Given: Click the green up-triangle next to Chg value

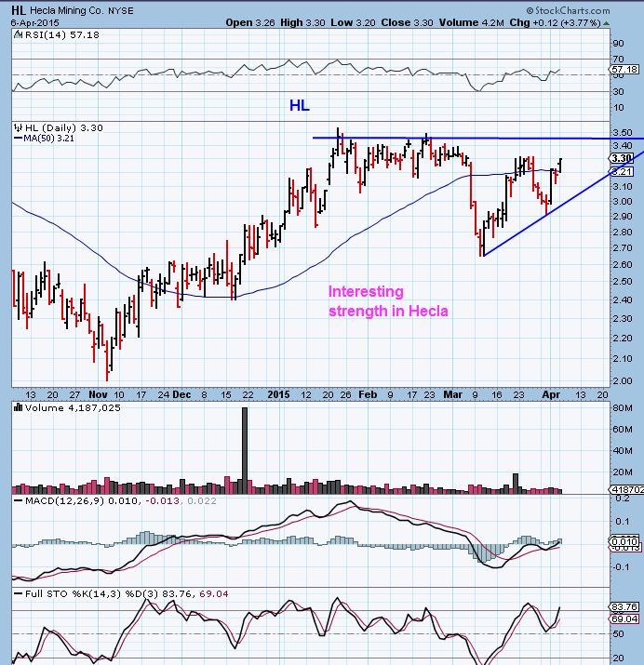Looking at the screenshot, I should pyautogui.click(x=607, y=23).
